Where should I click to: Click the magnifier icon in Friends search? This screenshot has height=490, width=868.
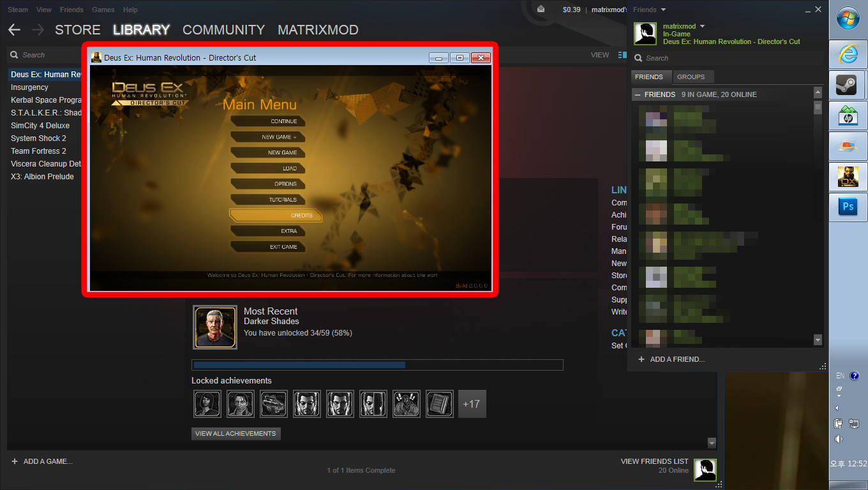pyautogui.click(x=638, y=58)
